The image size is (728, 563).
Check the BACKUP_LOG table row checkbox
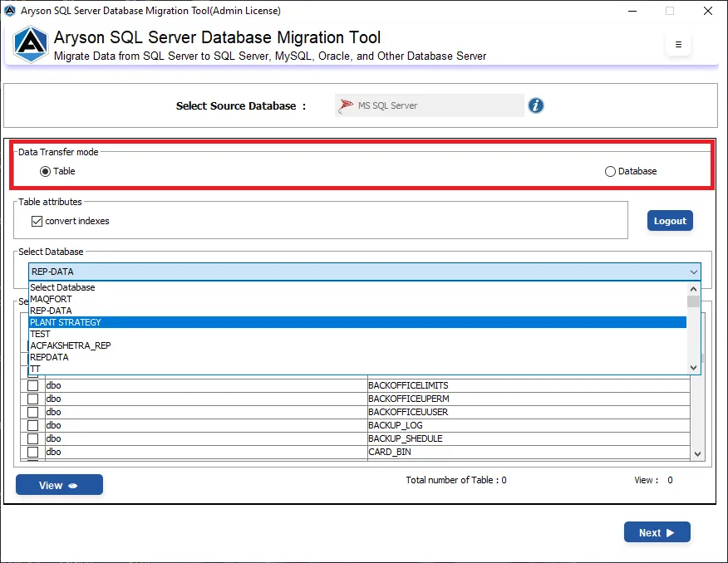[33, 425]
